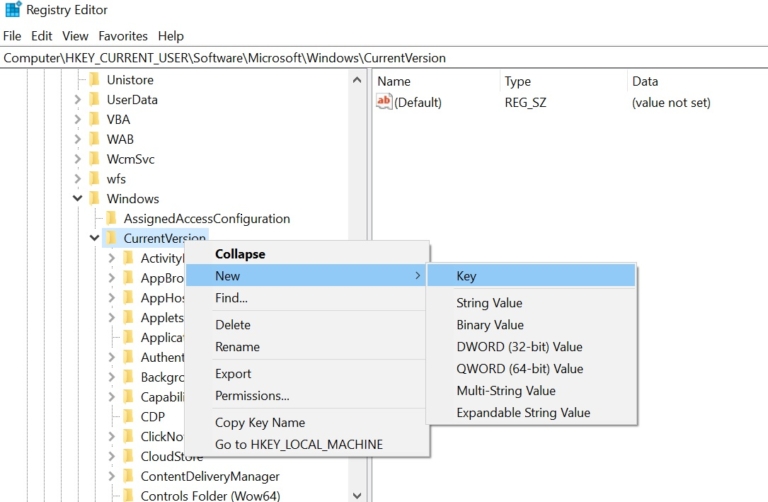Click the Windows key folder icon

95,198
